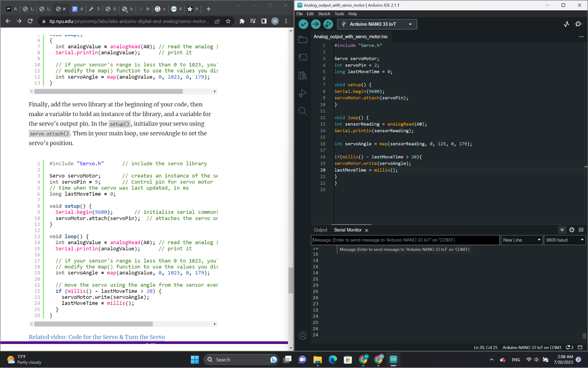Select the Analog_output_with_servo_motor.ino editor tab
Image resolution: width=588 pixels, height=368 pixels.
click(351, 37)
